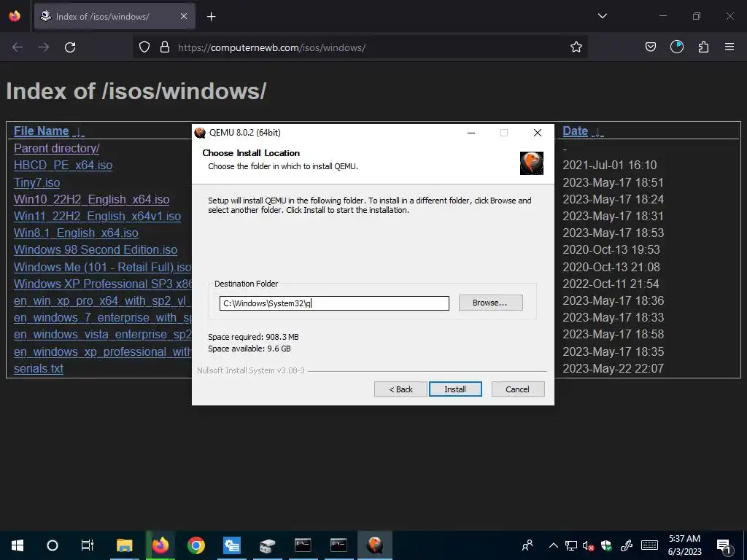Viewport: 747px width, 560px height.
Task: Open en_windows_7_enterprise link
Action: tap(102, 318)
